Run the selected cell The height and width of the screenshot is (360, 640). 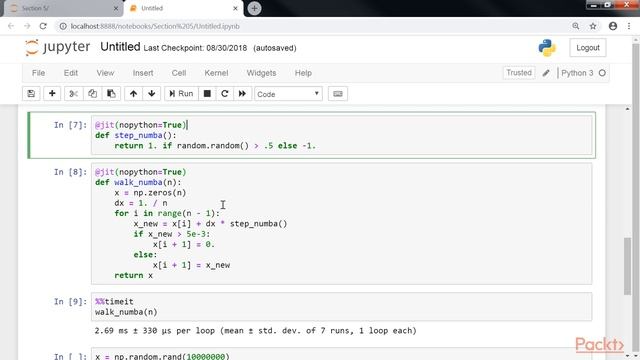pyautogui.click(x=181, y=94)
